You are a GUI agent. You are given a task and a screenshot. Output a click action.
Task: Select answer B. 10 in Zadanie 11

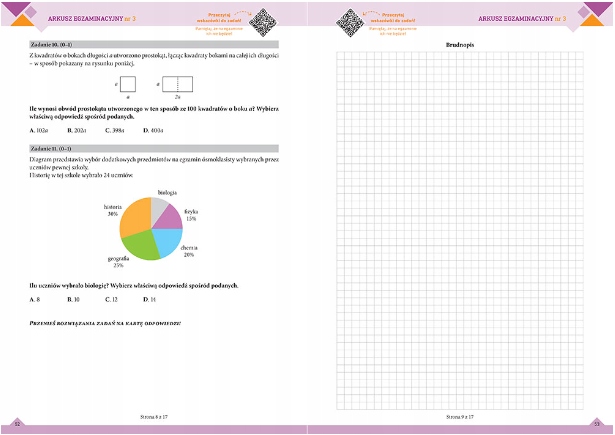coord(73,299)
